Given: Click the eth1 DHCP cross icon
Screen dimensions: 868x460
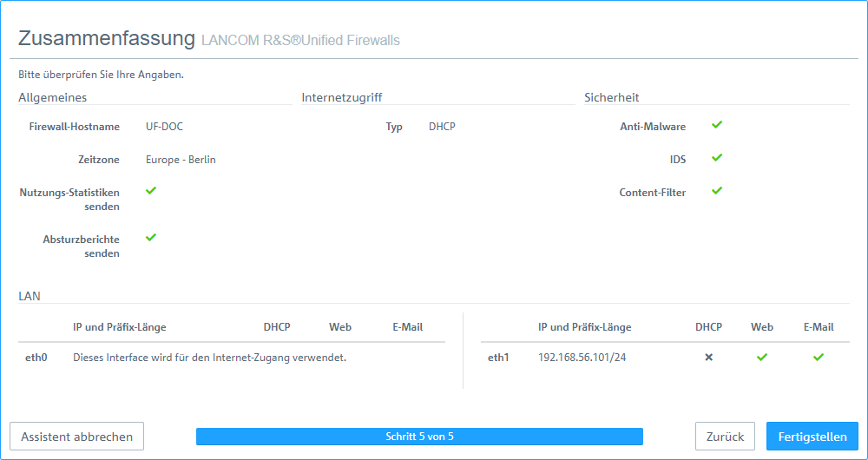Looking at the screenshot, I should 708,357.
